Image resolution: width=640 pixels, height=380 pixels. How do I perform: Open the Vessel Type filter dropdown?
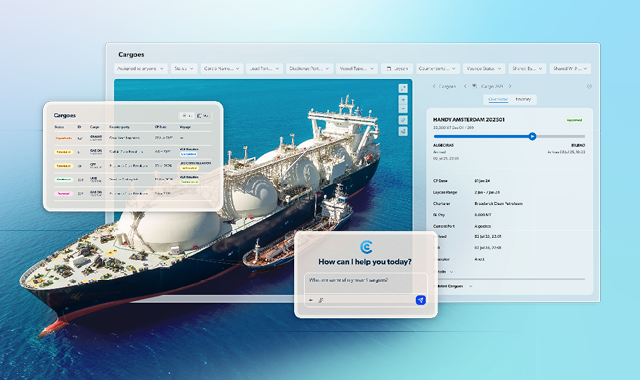coord(357,69)
